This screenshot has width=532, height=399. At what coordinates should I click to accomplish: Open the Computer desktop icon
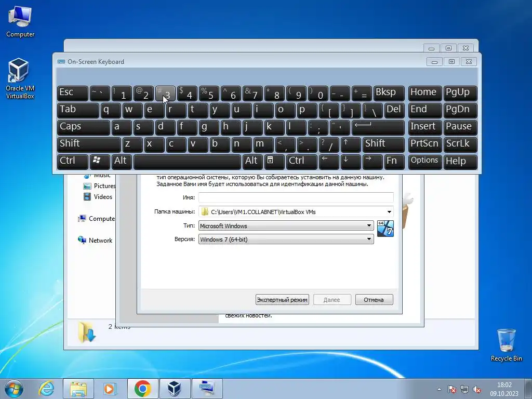20,21
